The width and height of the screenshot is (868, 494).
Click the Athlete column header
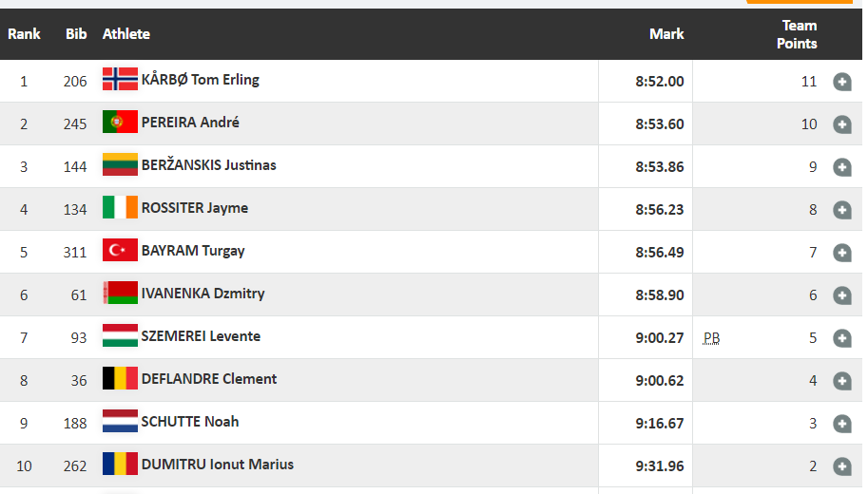[126, 34]
